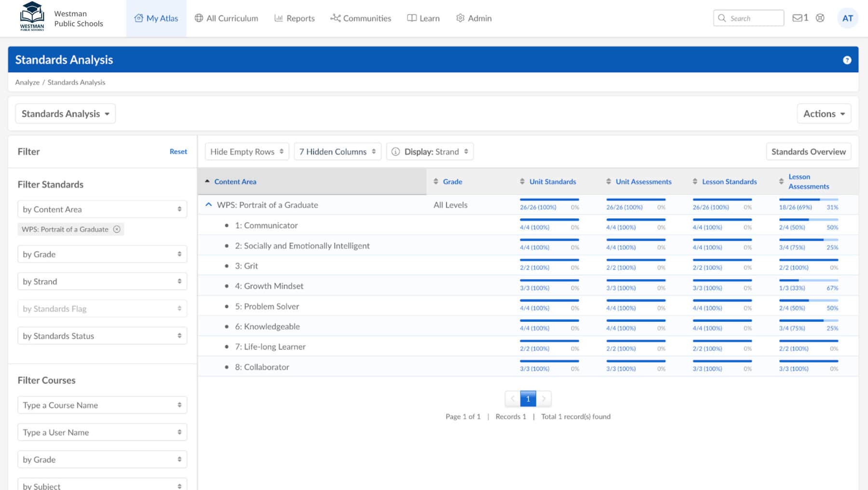This screenshot has width=868, height=490.
Task: Open the Actions dropdown
Action: (x=824, y=114)
